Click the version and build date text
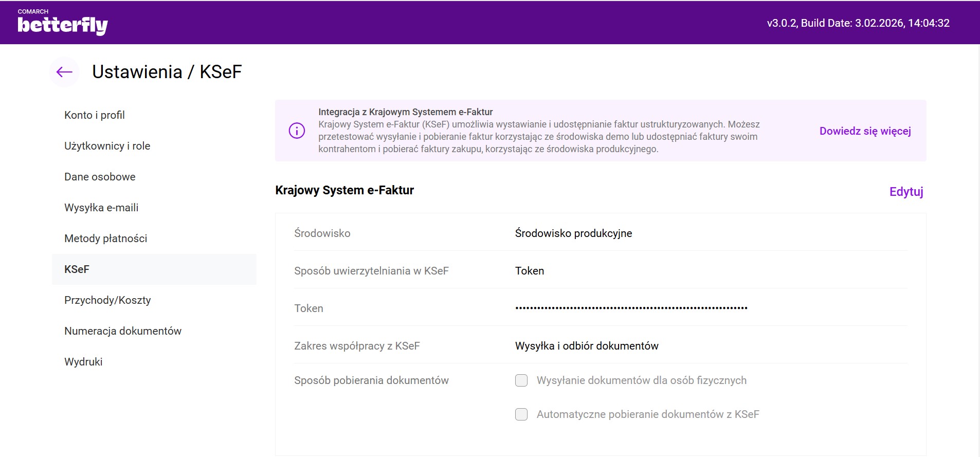 [858, 23]
